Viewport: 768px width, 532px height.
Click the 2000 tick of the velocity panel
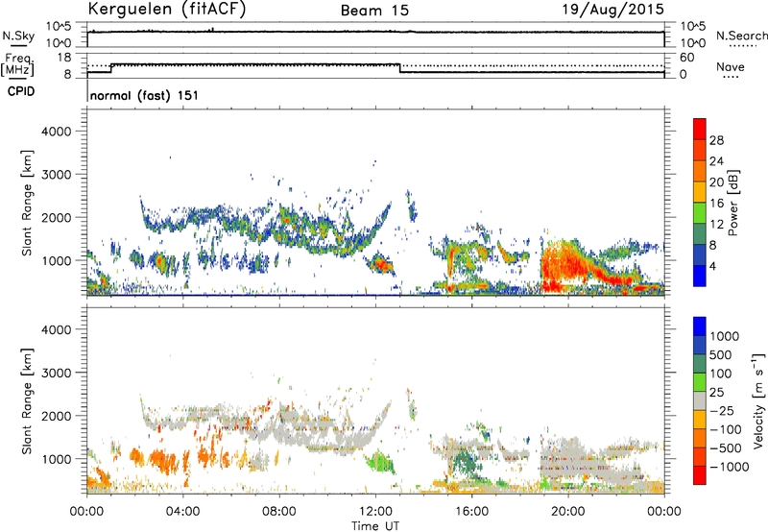(x=57, y=416)
